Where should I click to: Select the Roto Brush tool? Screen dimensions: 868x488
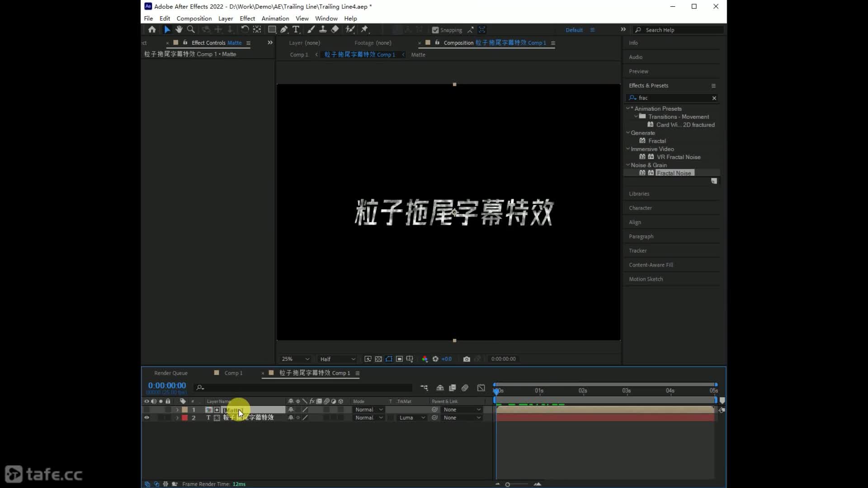pyautogui.click(x=350, y=29)
